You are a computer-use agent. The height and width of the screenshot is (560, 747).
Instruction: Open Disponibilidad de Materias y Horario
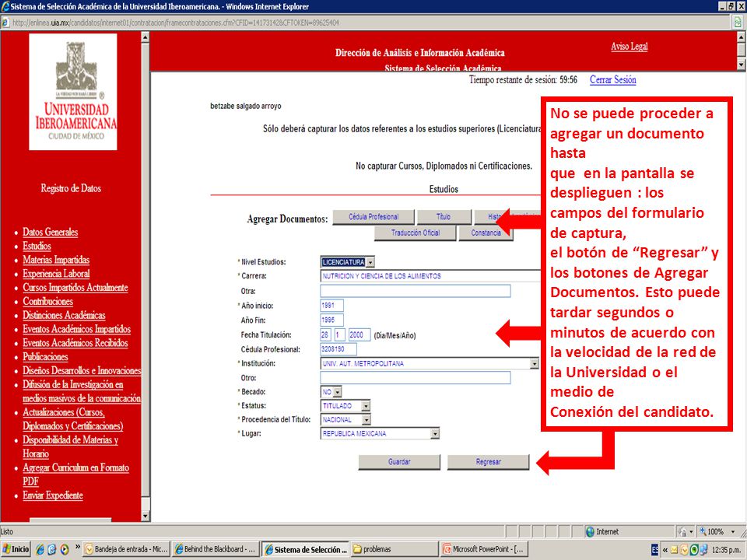[x=70, y=446]
